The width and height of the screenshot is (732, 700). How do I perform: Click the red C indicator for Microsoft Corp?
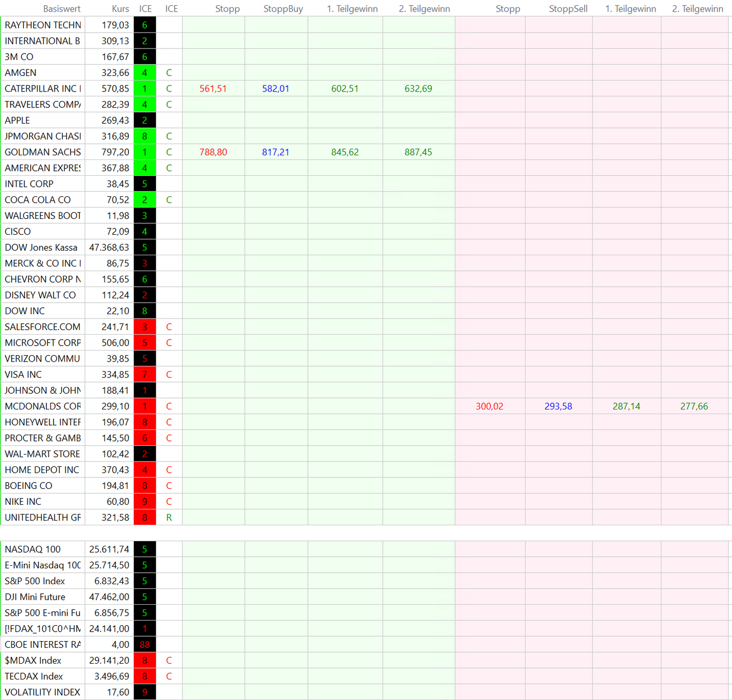tap(169, 343)
